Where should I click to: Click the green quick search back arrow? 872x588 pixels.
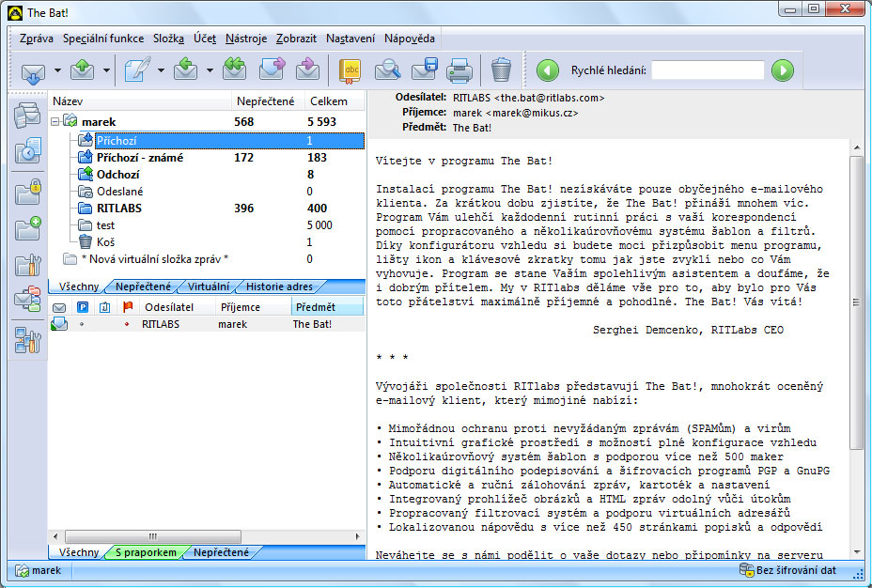[547, 70]
